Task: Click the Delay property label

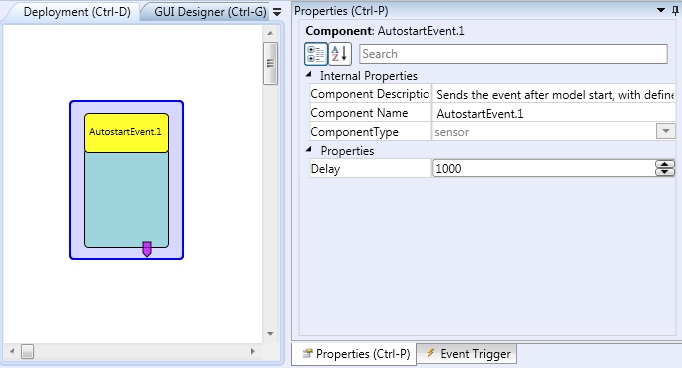Action: [x=325, y=169]
